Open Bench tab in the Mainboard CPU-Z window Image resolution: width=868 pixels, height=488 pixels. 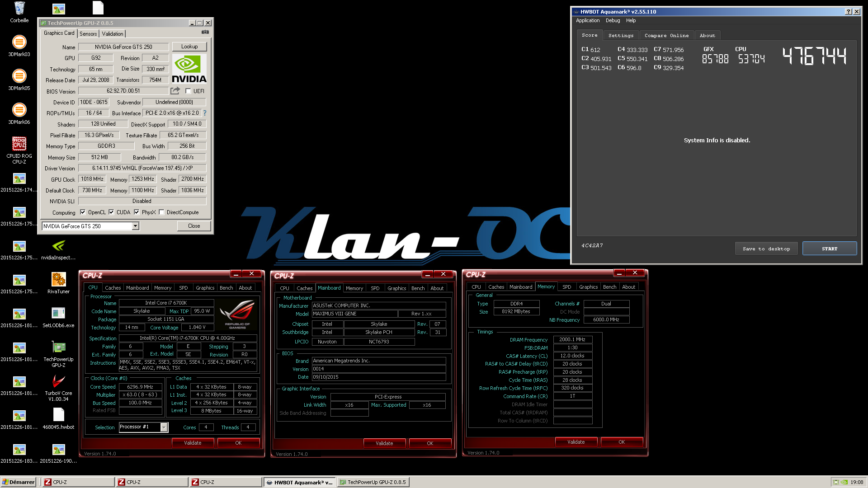[418, 288]
